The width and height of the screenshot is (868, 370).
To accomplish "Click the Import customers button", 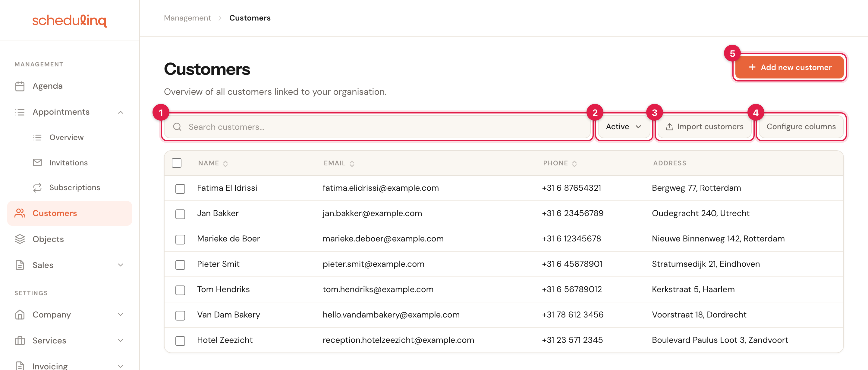I will pyautogui.click(x=704, y=127).
